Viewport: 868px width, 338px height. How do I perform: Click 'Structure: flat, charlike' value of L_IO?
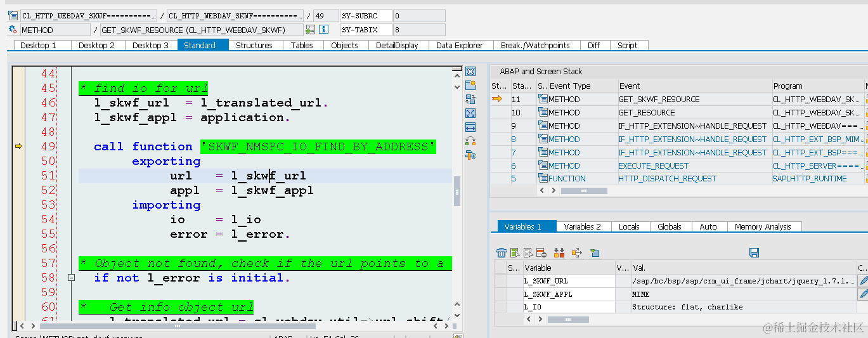pos(687,307)
